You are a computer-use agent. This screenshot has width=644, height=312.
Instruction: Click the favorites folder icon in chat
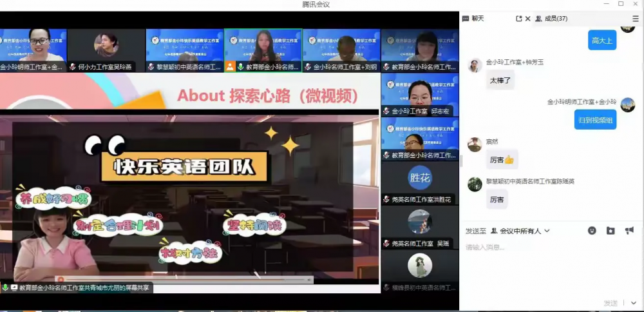(611, 231)
